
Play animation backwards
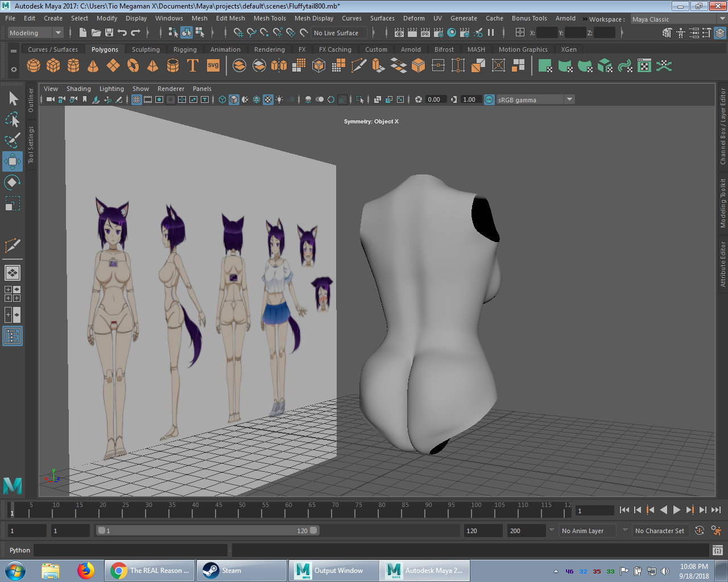664,510
